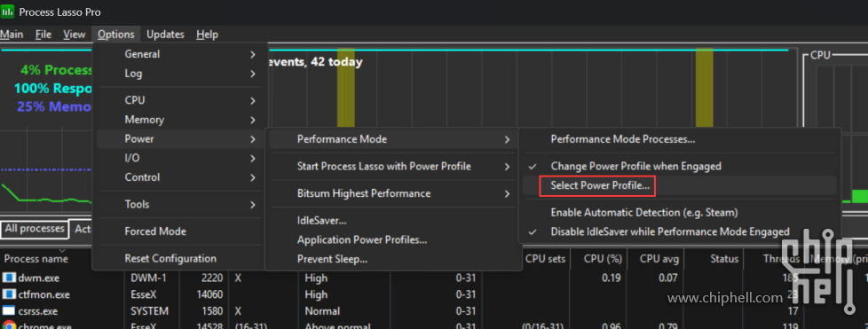Image resolution: width=868 pixels, height=329 pixels.
Task: Open the Updates menu
Action: click(165, 35)
